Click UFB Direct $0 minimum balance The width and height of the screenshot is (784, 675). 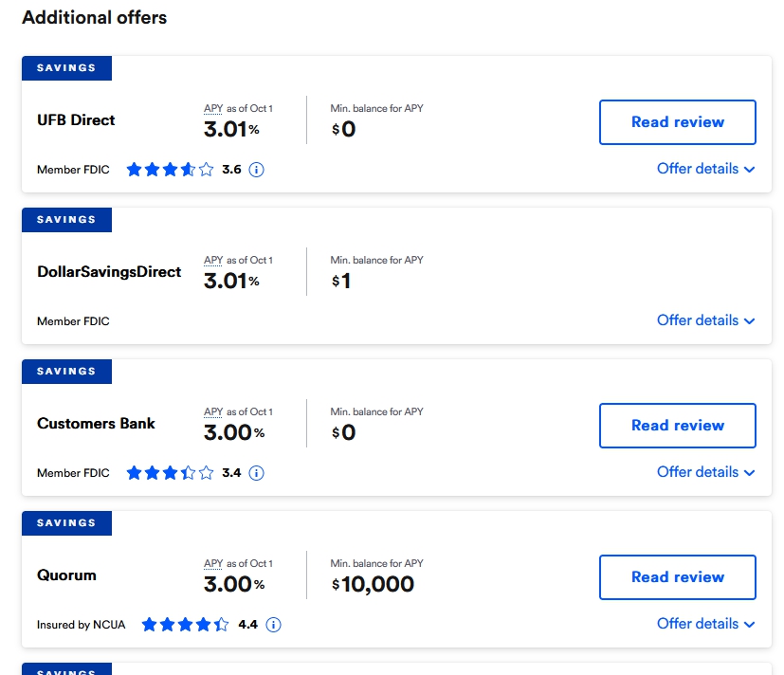coord(343,130)
